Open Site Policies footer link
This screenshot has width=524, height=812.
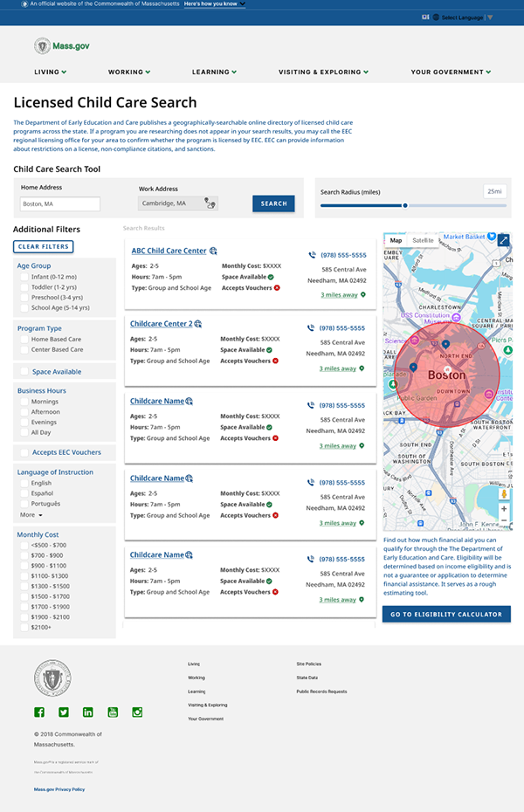tap(308, 664)
